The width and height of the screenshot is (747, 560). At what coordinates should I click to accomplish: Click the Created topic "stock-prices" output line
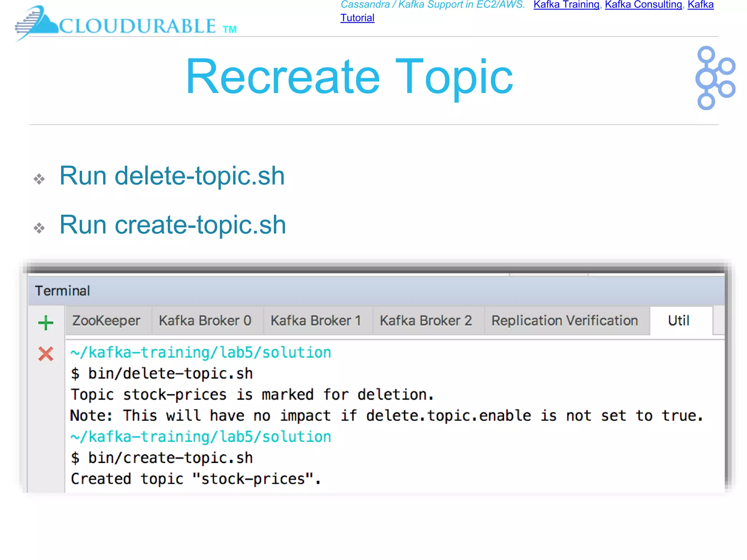(x=196, y=479)
